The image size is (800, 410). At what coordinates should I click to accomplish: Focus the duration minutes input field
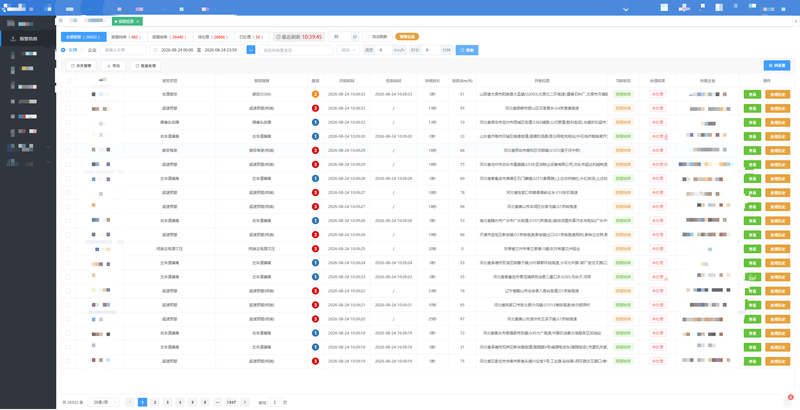[x=431, y=50]
